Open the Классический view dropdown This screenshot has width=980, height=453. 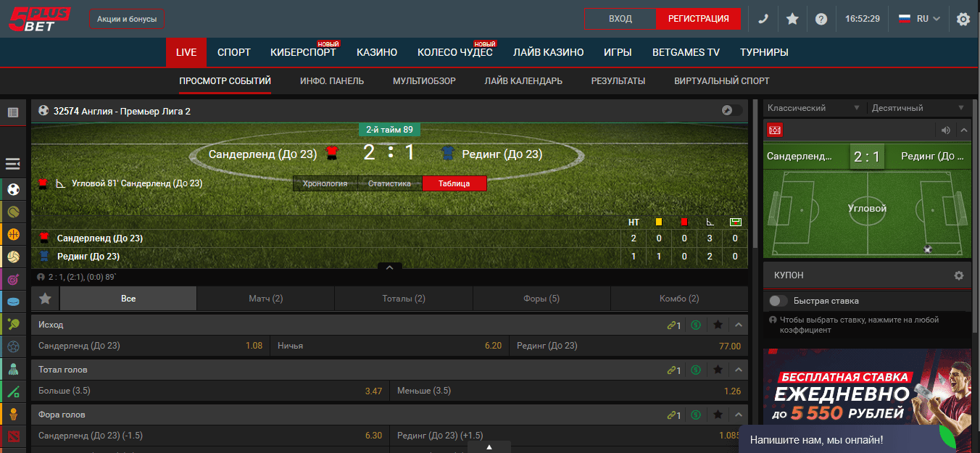[x=814, y=108]
